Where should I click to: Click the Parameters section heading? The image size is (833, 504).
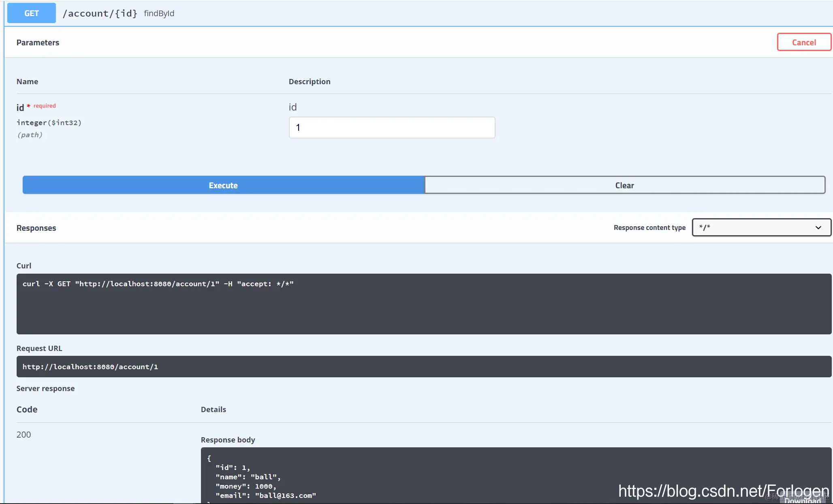pos(38,43)
